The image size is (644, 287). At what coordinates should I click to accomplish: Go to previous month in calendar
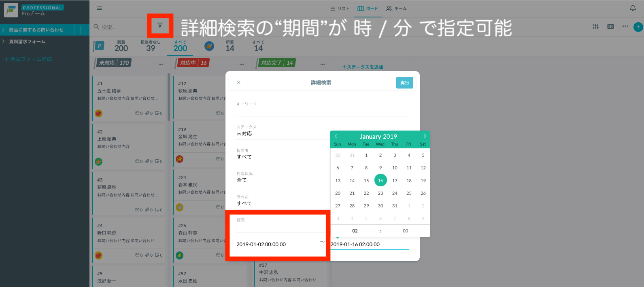coord(336,136)
